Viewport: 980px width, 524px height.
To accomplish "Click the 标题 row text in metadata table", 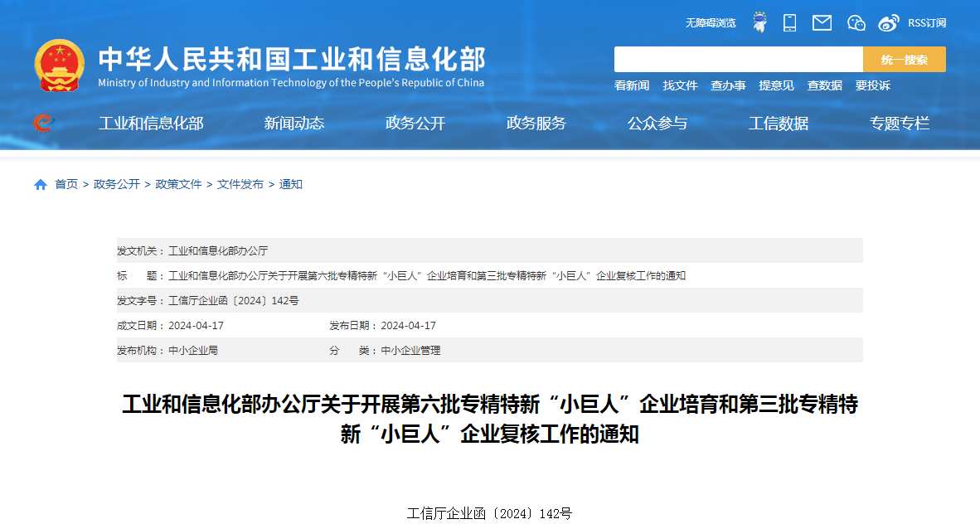I will tap(427, 276).
